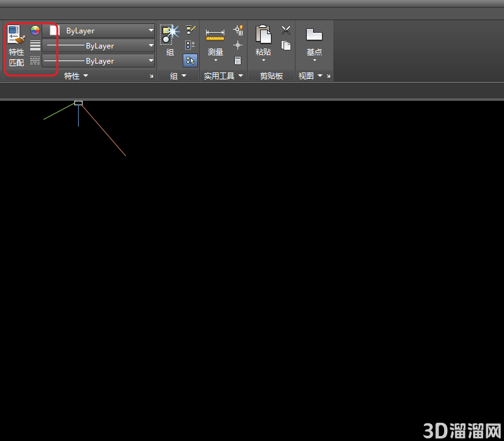Select the green line in the drawing
This screenshot has width=504, height=441.
[59, 112]
